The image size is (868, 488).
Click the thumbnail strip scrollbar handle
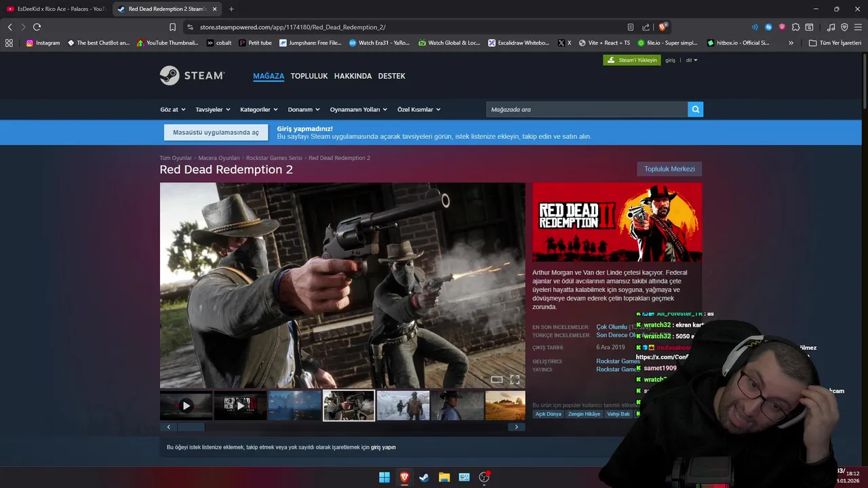(x=191, y=427)
